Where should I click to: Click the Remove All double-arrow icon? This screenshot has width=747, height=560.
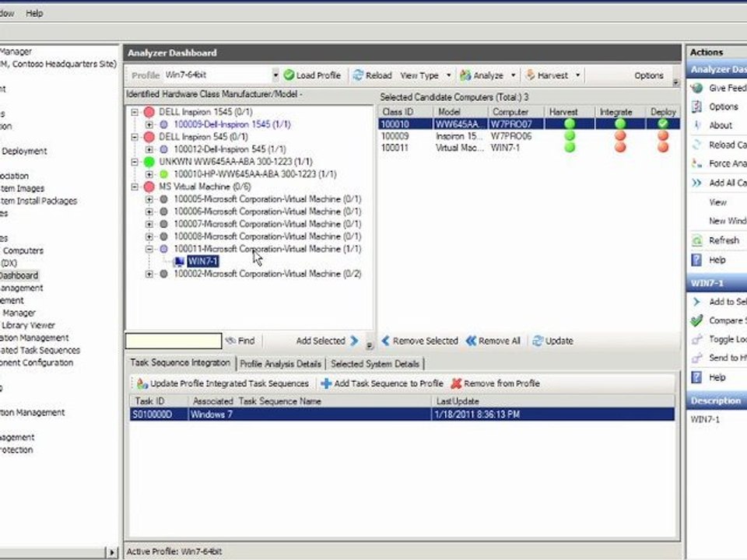coord(471,341)
